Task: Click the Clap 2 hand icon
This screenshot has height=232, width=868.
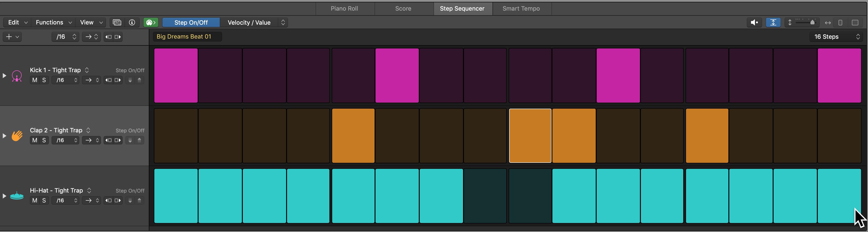Action: tap(17, 136)
